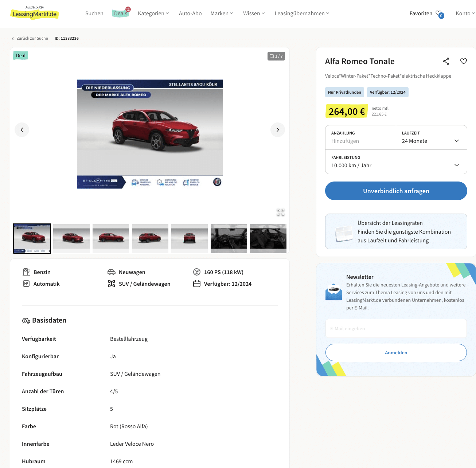This screenshot has height=468, width=476.
Task: Expand the Marken menu
Action: [222, 13]
